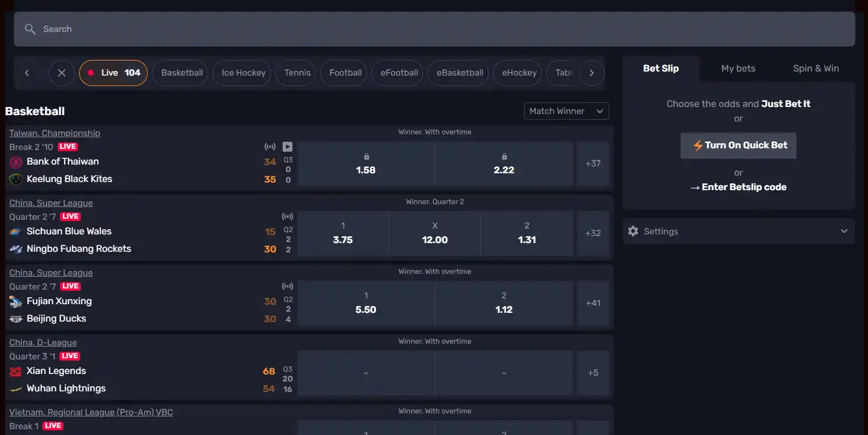Expand the Settings panel chevron
868x435 pixels.
tap(844, 231)
